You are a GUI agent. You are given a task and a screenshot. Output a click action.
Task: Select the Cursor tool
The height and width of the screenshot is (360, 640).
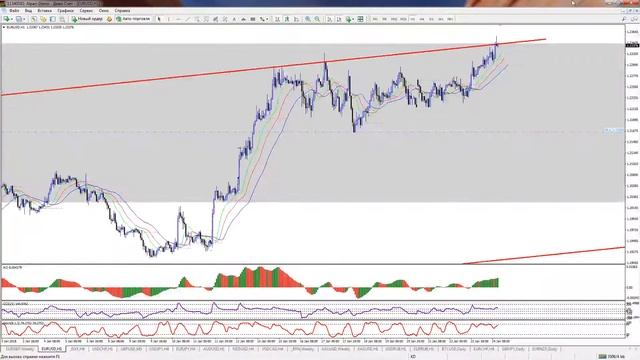[159, 19]
